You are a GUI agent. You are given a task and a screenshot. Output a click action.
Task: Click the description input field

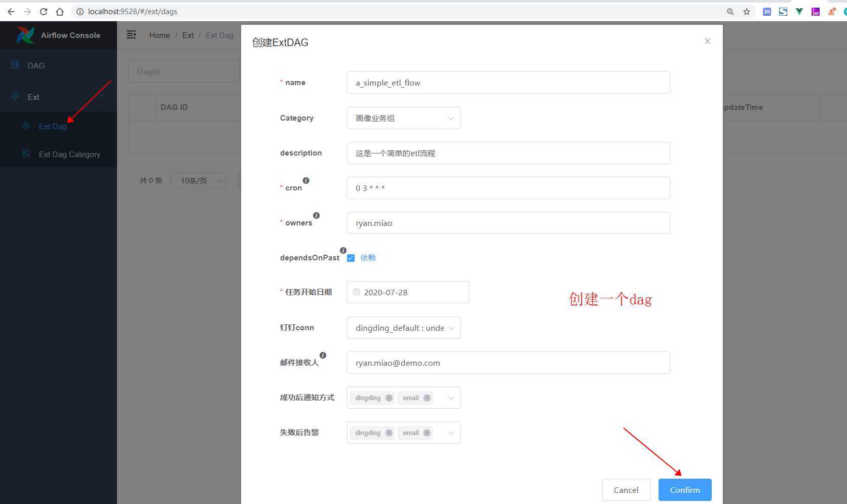pos(508,153)
